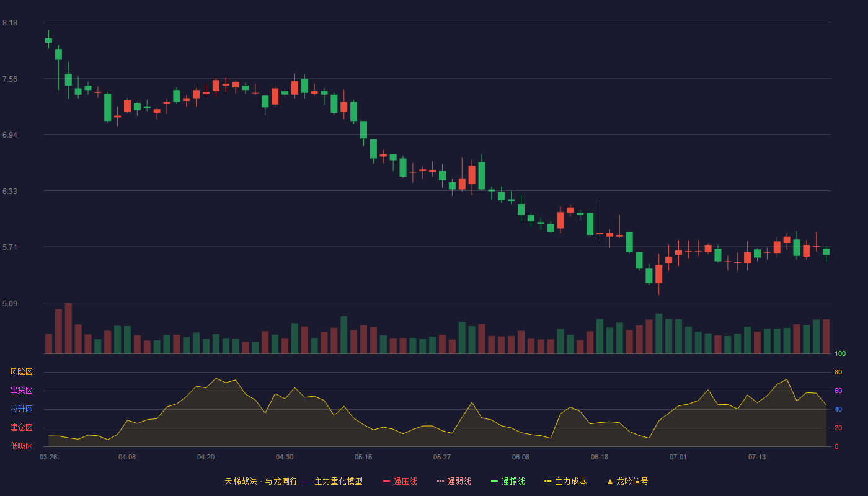Select the 拉升区 zone label

click(21, 409)
